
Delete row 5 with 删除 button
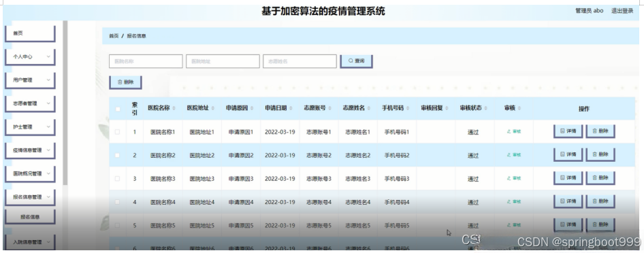click(x=600, y=224)
